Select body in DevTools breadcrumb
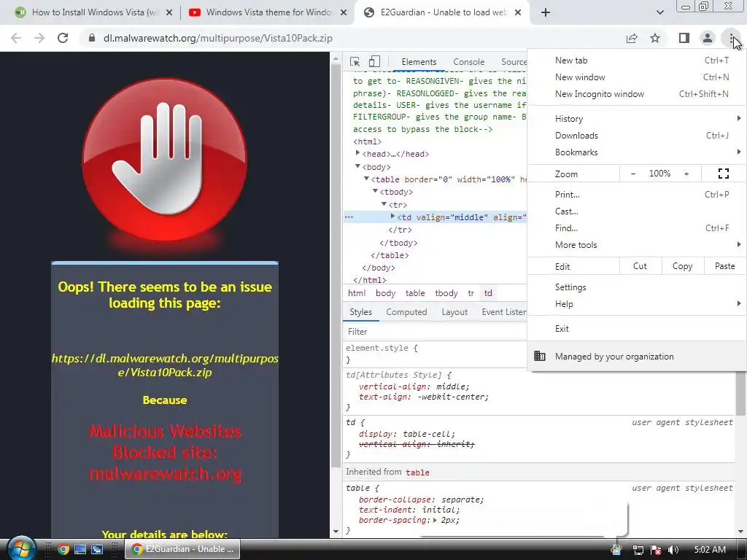The height and width of the screenshot is (560, 747). (385, 293)
